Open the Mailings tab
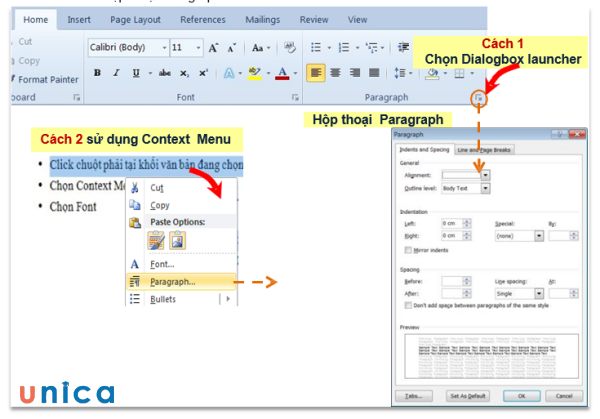The width and height of the screenshot is (600, 419). [x=262, y=20]
